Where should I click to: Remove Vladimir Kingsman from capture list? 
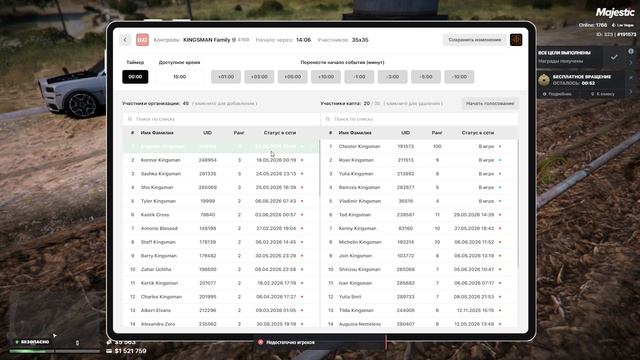point(419,201)
